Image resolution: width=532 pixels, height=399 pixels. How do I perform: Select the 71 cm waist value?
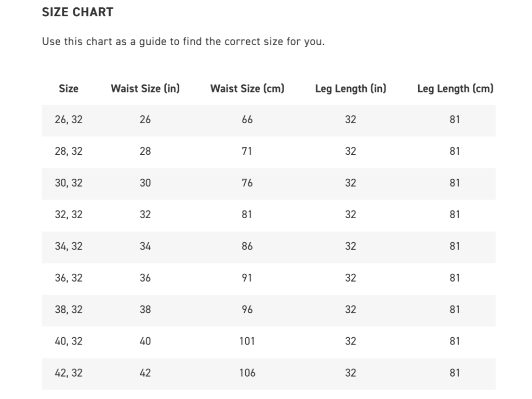(247, 151)
